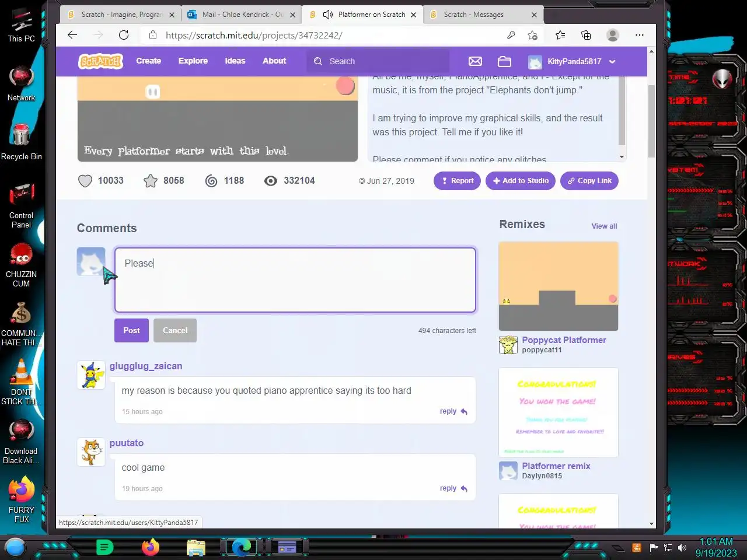The image size is (747, 560).
Task: Open the browser Favorites list icon
Action: coord(560,35)
